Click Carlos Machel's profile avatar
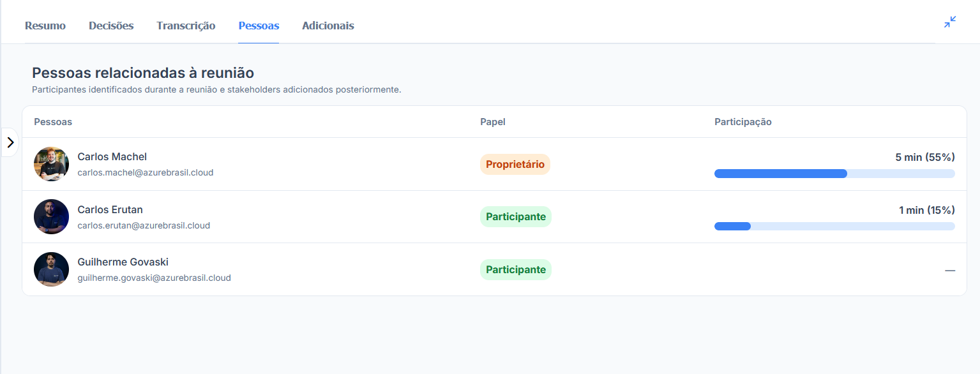The image size is (980, 374). pos(51,164)
